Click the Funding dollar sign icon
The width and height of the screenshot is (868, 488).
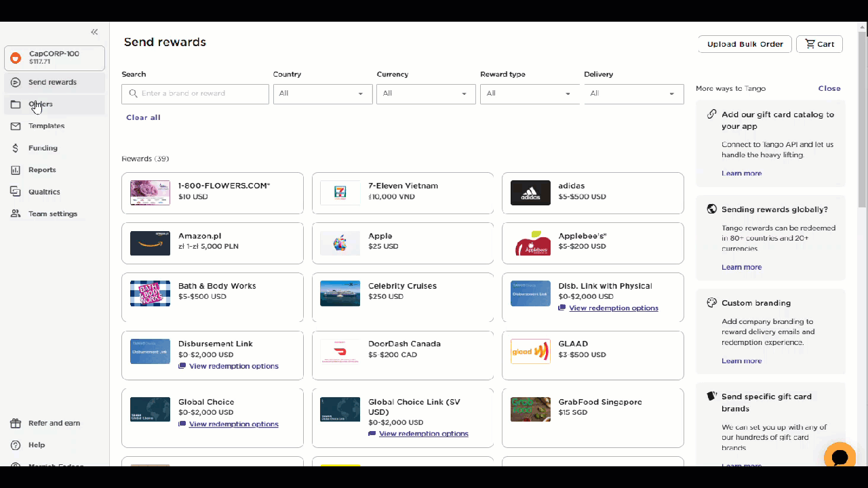16,148
